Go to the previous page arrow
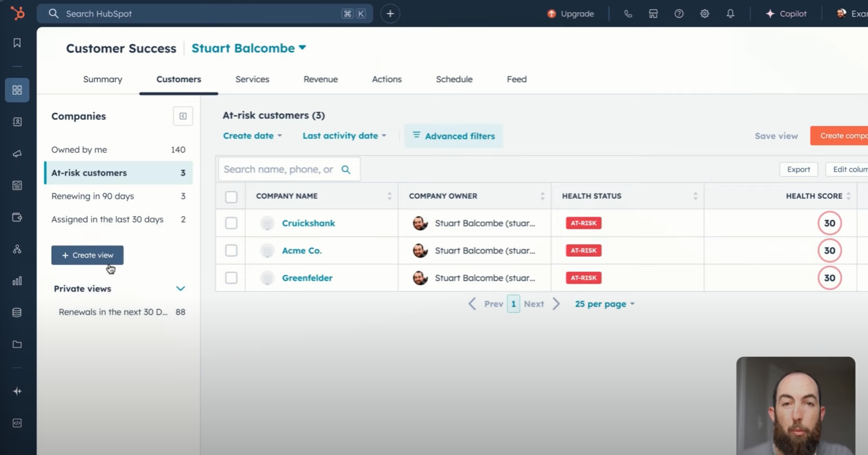Image resolution: width=868 pixels, height=455 pixels. [x=472, y=304]
